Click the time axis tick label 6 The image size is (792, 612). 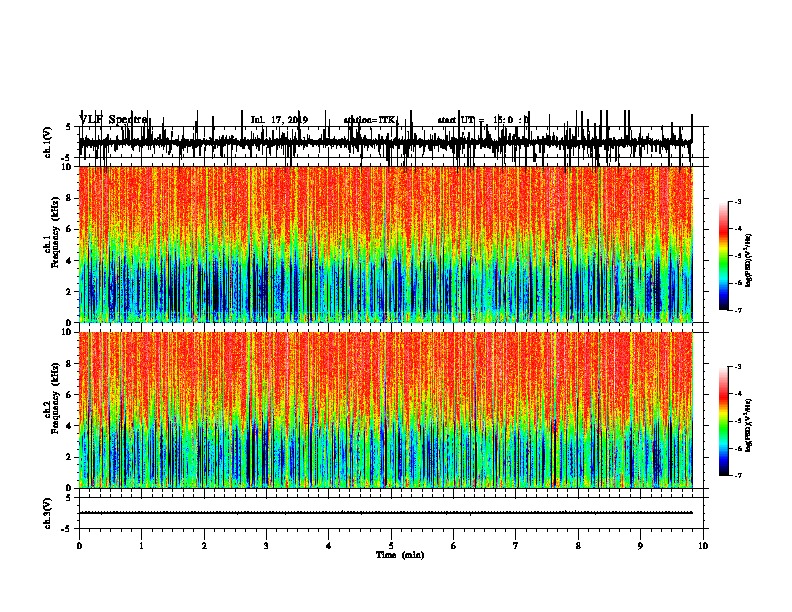pyautogui.click(x=454, y=546)
